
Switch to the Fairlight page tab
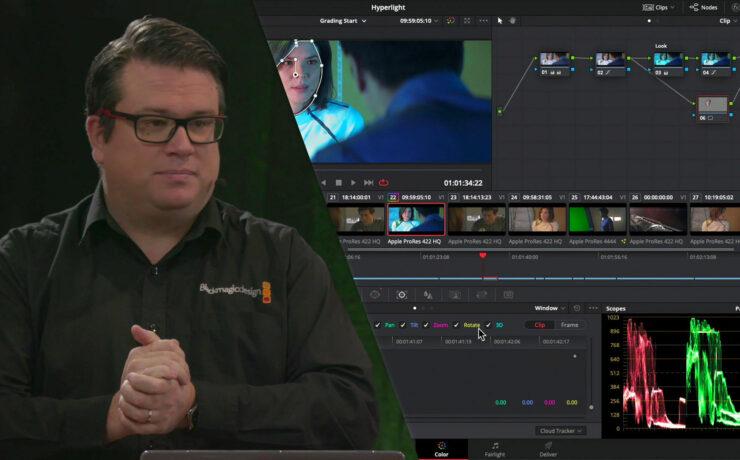click(x=495, y=449)
